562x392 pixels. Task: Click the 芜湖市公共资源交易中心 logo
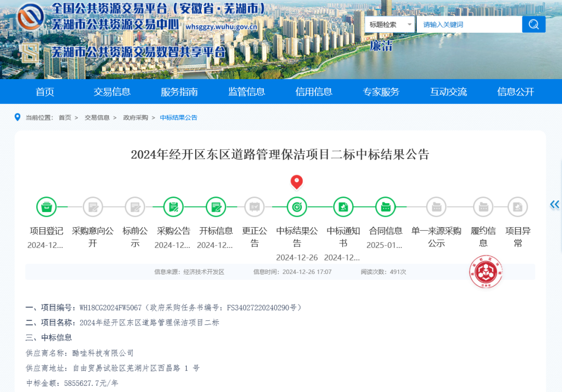tap(30, 17)
